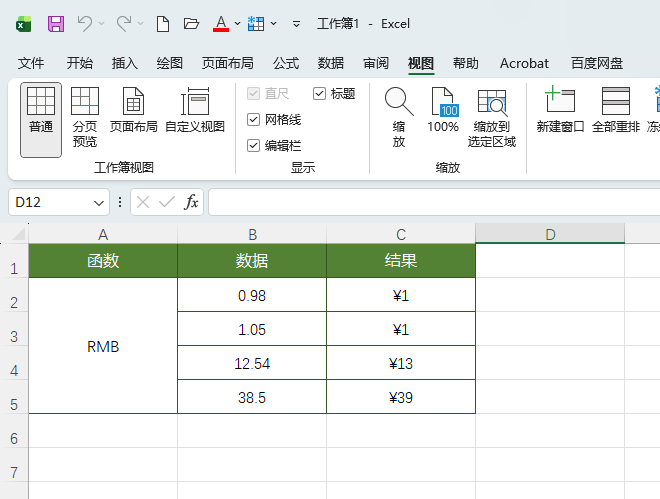Viewport: 660px width, 499px height.
Task: Zoom to selection (缩放到选定区域)
Action: point(492,117)
